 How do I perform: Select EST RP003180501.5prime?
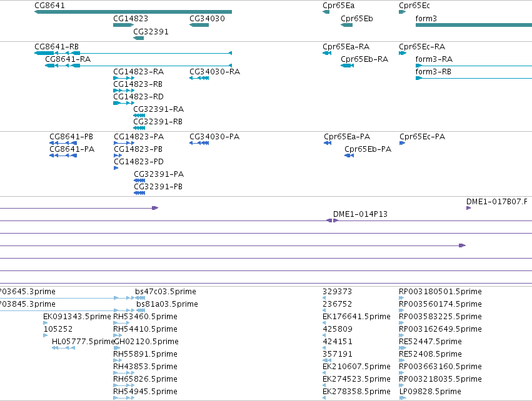click(x=401, y=298)
